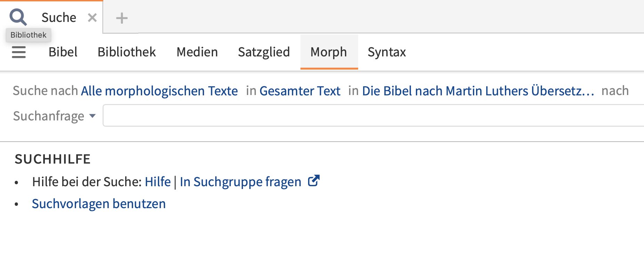Screen dimensions: 644x268
Task: Expand the Suchanfrage dropdown arrow
Action: 92,116
